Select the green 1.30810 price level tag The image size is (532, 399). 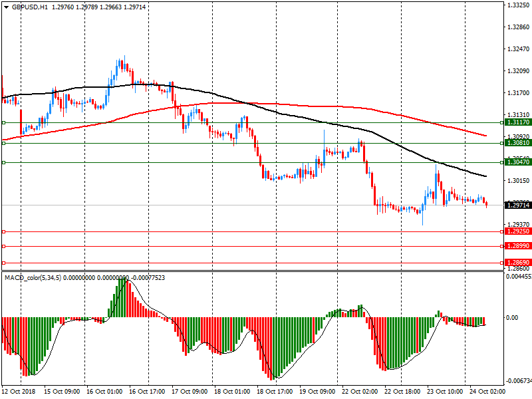click(x=517, y=143)
